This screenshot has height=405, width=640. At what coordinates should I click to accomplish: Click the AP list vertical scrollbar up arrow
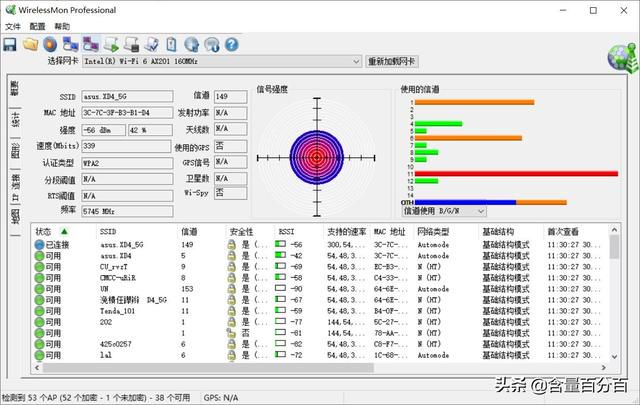(x=614, y=230)
